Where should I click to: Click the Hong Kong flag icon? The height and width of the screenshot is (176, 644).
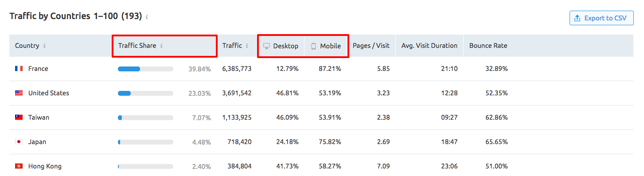[19, 166]
